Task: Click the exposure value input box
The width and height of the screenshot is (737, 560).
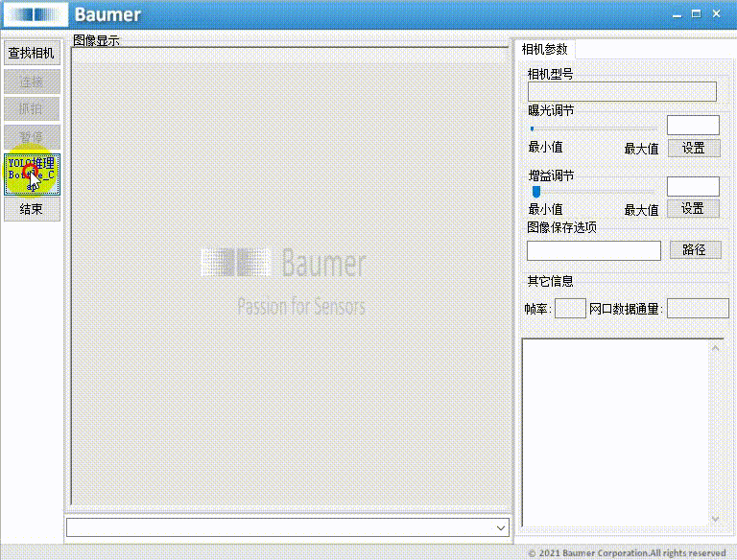Action: pos(693,125)
